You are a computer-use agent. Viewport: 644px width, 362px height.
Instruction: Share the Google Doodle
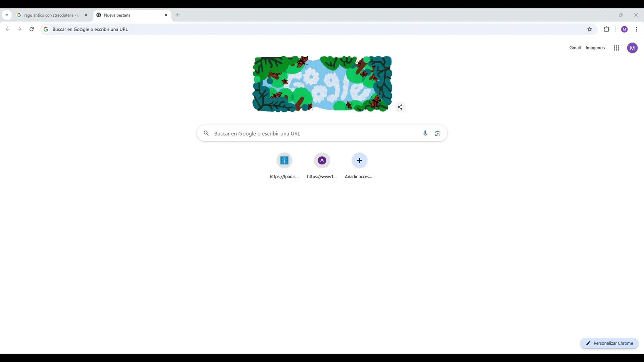pyautogui.click(x=400, y=107)
